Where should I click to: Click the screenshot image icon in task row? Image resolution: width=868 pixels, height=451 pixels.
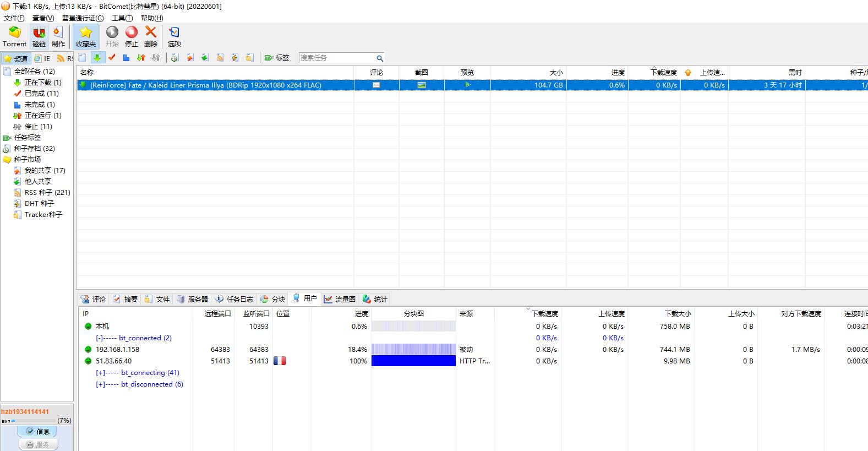[422, 85]
